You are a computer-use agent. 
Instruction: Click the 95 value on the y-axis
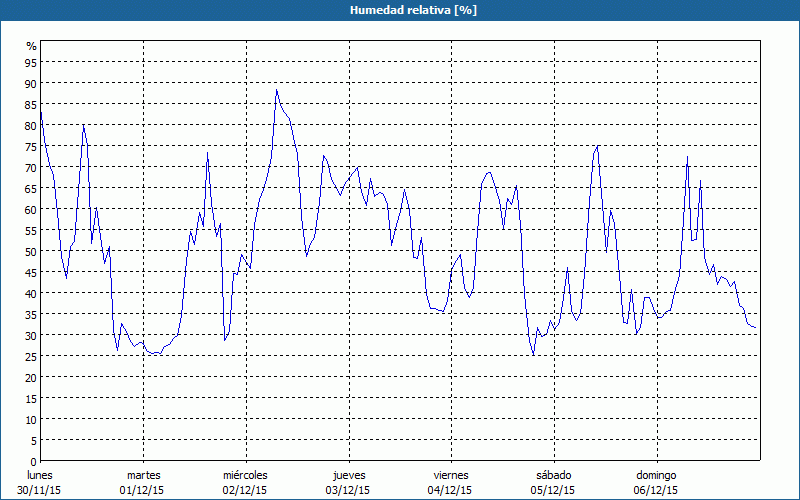pos(30,62)
